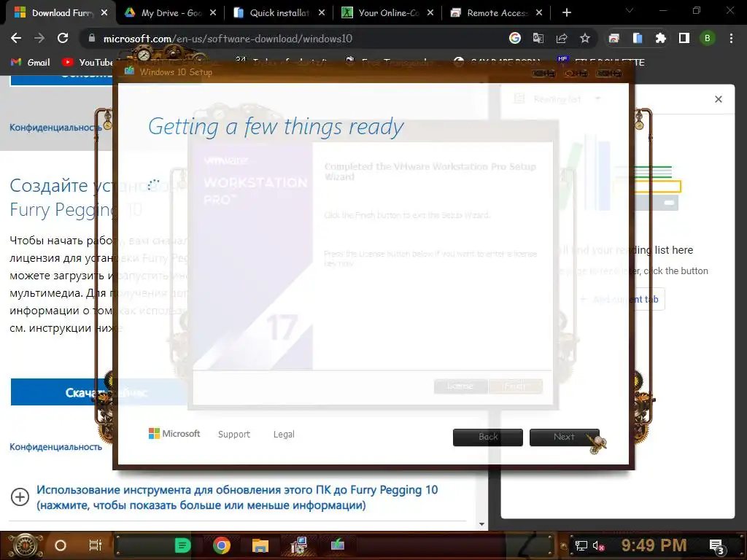
Task: Click the bottom Конфиденциальность link
Action: (55, 447)
